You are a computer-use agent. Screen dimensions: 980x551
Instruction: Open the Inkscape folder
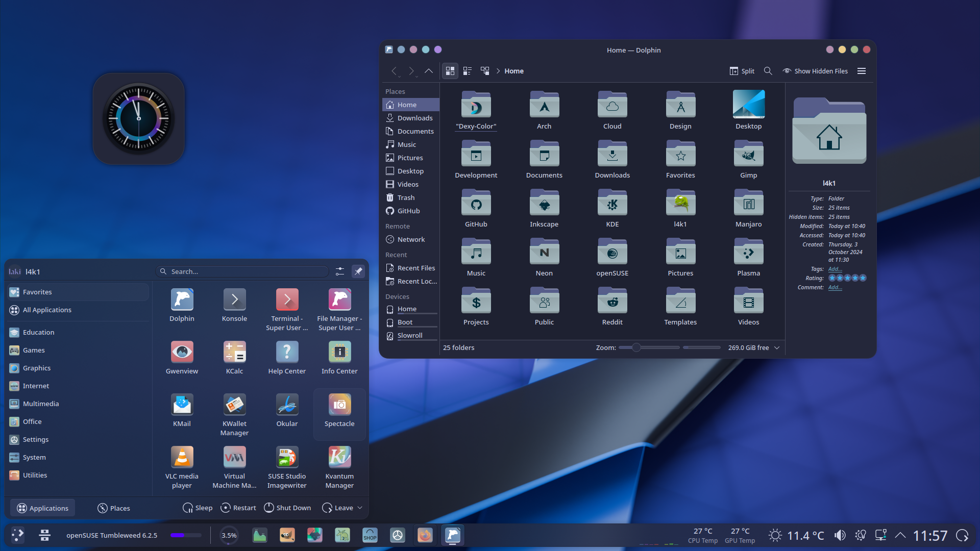tap(544, 209)
